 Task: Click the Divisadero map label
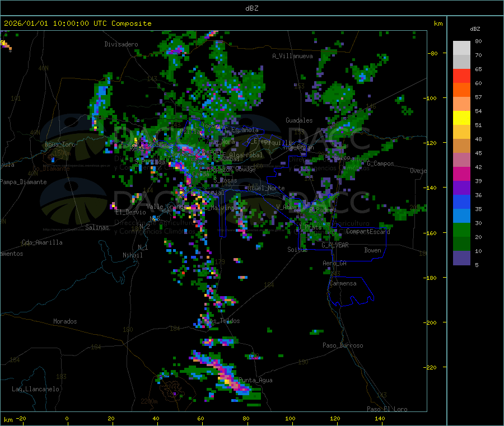121,44
